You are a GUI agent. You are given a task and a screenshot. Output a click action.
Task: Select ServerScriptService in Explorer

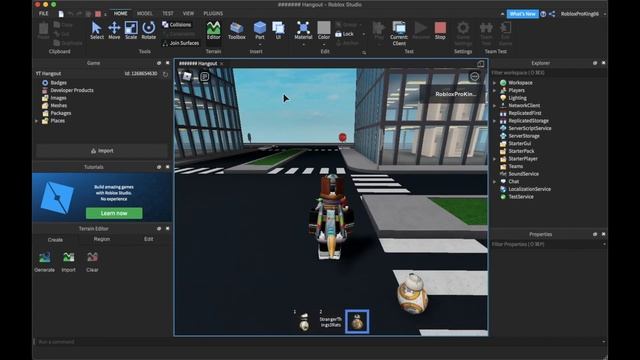[529, 128]
